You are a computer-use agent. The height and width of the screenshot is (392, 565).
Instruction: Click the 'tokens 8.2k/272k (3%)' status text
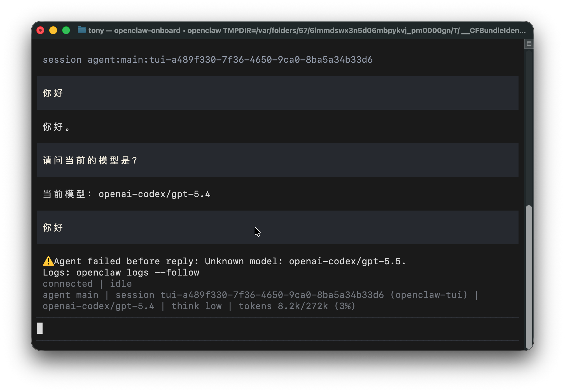[297, 306]
